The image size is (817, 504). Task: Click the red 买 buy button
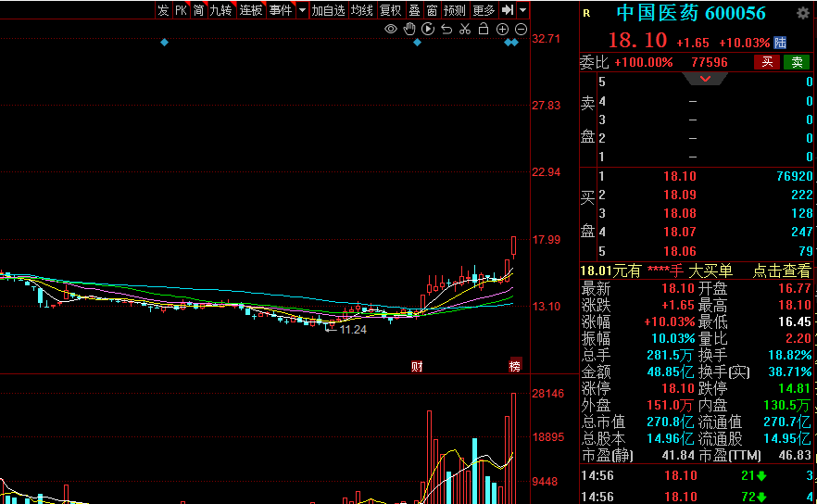pyautogui.click(x=767, y=63)
